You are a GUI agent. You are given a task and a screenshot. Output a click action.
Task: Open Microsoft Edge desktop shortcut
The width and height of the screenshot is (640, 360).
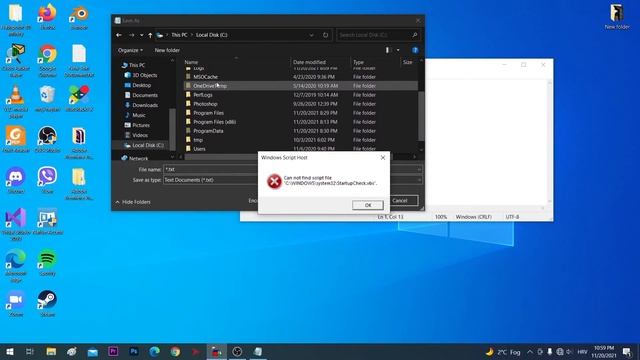tap(16, 265)
